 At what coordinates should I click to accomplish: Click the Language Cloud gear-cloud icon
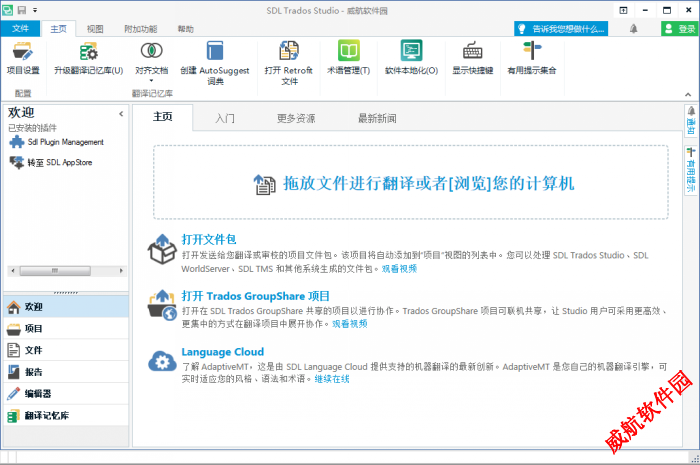162,361
